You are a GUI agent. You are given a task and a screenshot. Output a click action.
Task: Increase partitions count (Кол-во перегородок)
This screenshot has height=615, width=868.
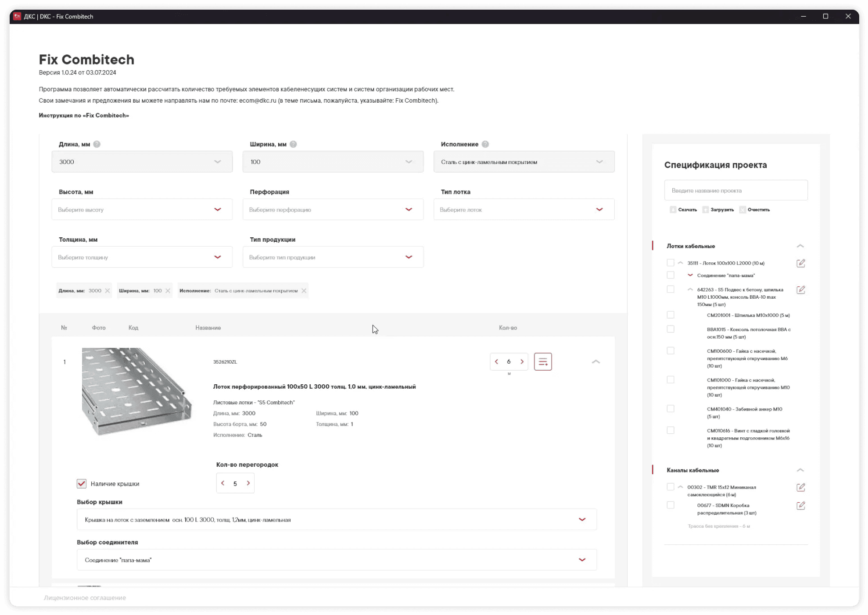point(248,483)
